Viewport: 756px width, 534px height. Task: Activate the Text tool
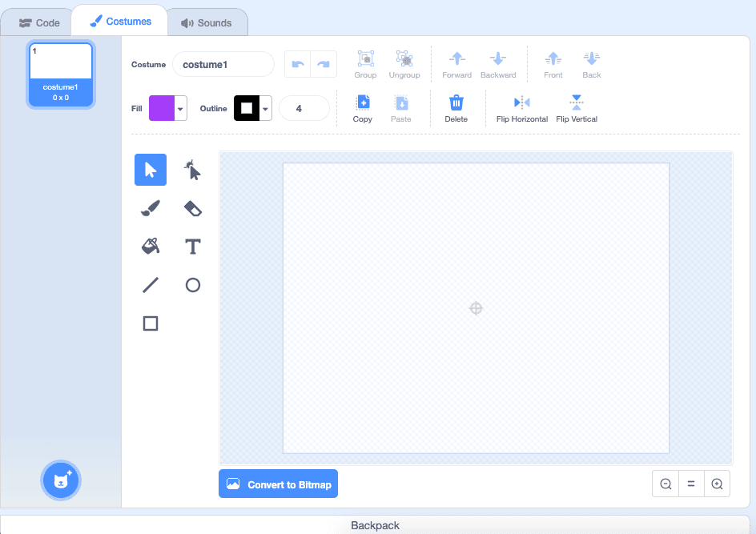[192, 247]
